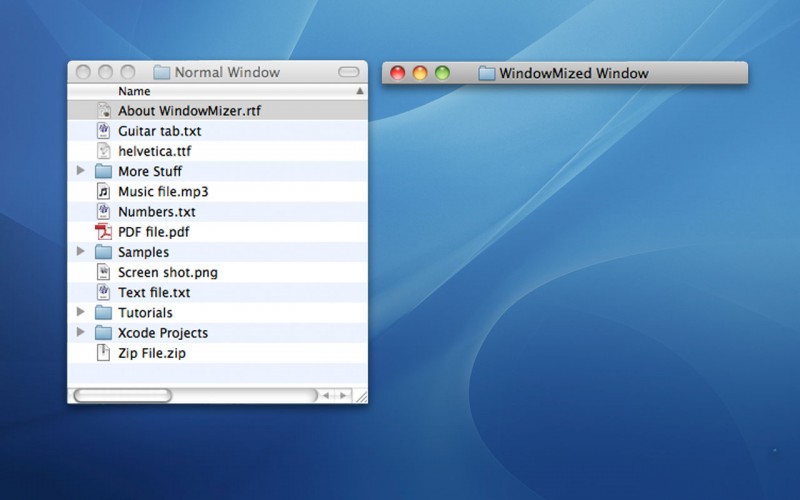This screenshot has height=500, width=800.
Task: Click the 'WindowMized Window' title text
Action: coord(574,73)
